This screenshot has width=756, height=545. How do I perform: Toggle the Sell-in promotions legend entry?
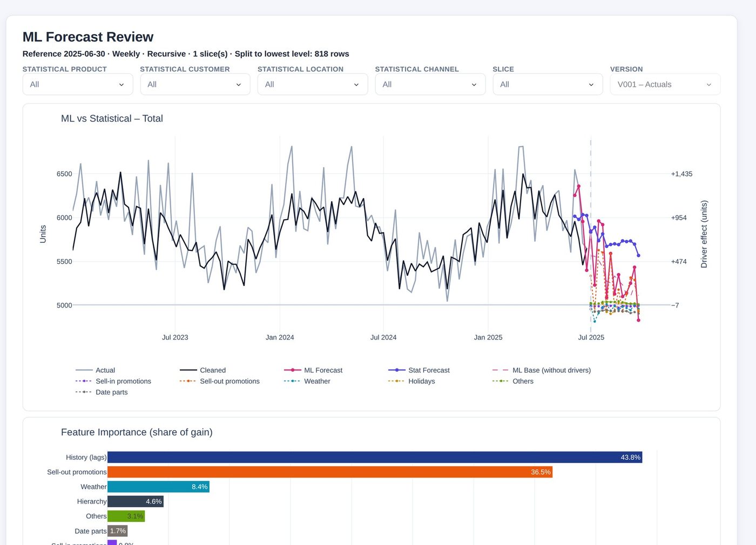[113, 381]
